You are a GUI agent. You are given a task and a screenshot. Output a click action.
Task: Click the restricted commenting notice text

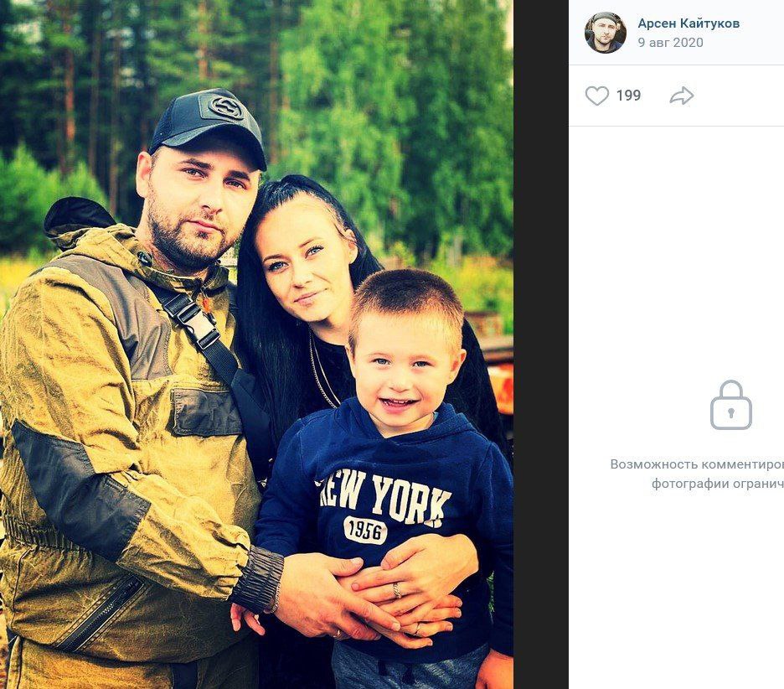[x=697, y=474]
